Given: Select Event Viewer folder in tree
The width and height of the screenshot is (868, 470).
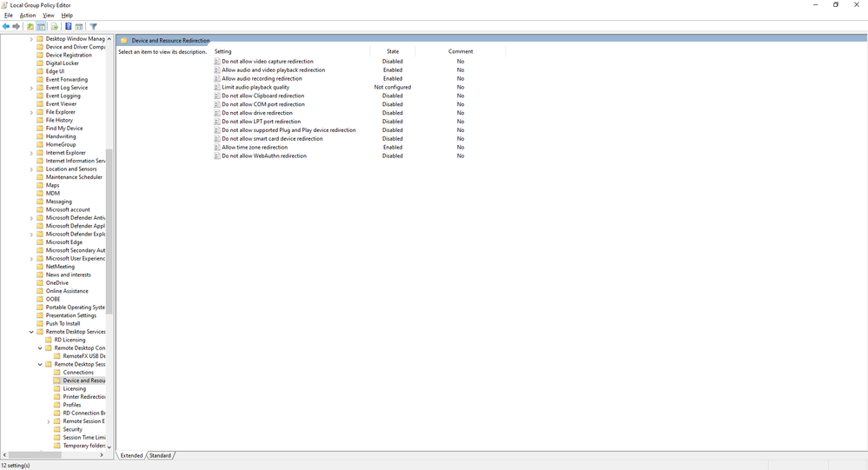Looking at the screenshot, I should click(x=61, y=104).
